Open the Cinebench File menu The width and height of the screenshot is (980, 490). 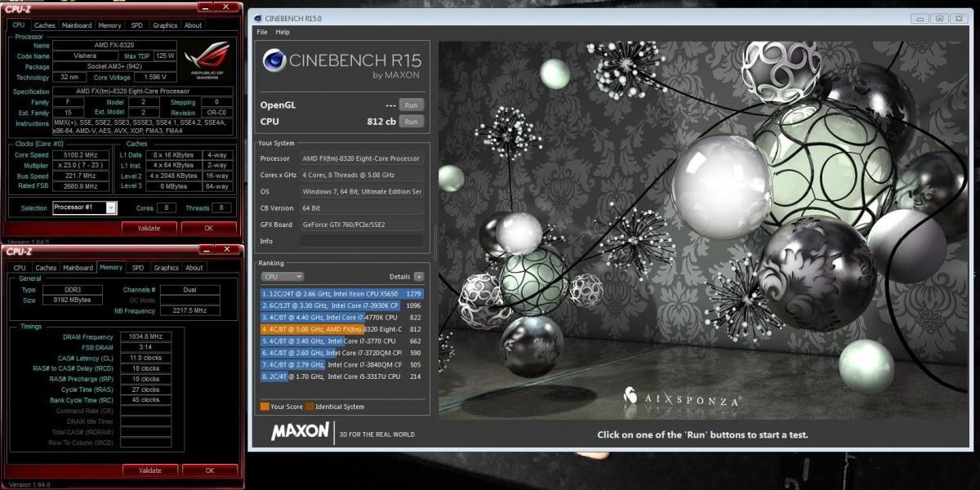262,32
